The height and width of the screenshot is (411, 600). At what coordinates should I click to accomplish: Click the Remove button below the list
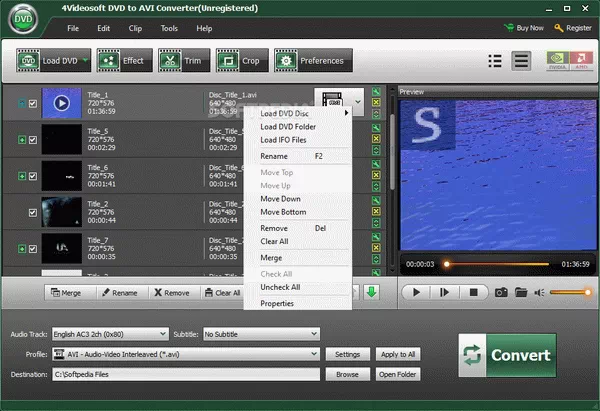(x=172, y=293)
